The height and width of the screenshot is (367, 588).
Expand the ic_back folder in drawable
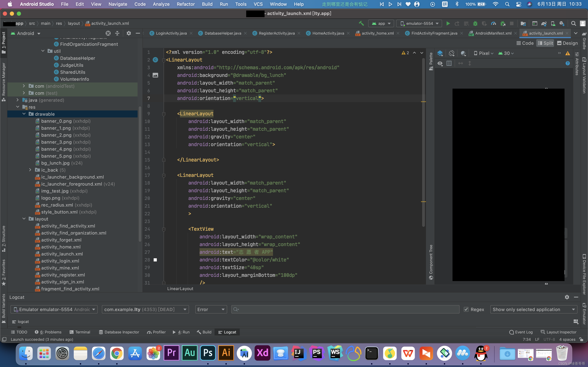(x=30, y=170)
